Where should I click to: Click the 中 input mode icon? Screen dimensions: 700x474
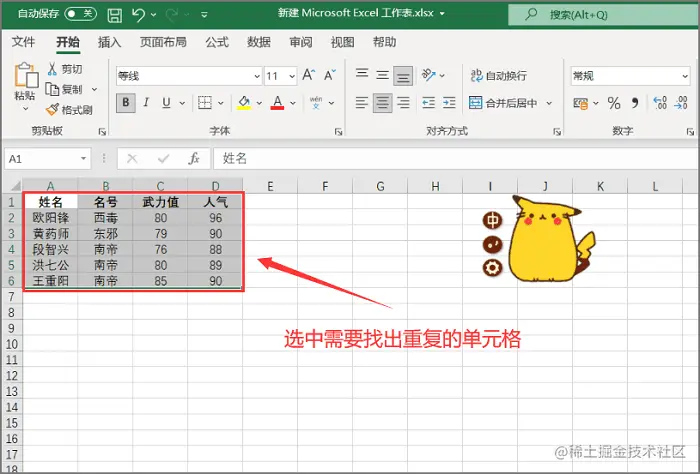492,220
